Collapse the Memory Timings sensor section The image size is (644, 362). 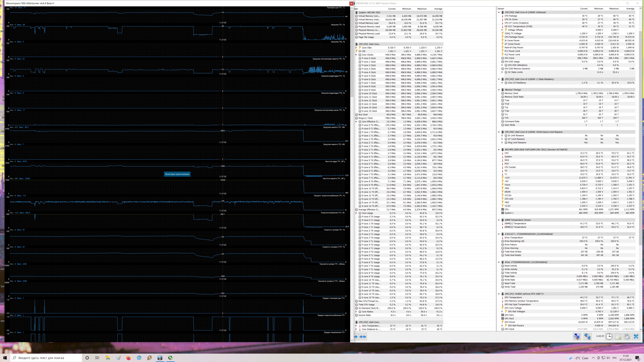tap(499, 90)
